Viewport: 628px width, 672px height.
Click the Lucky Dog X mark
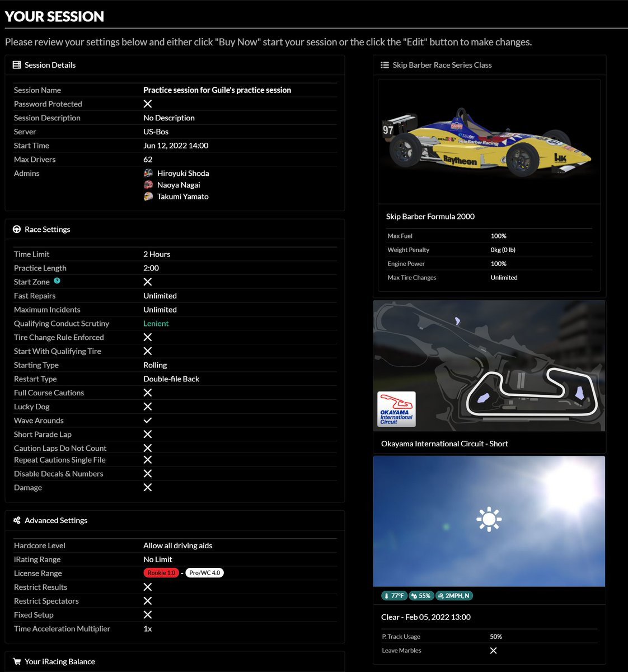[x=148, y=407]
